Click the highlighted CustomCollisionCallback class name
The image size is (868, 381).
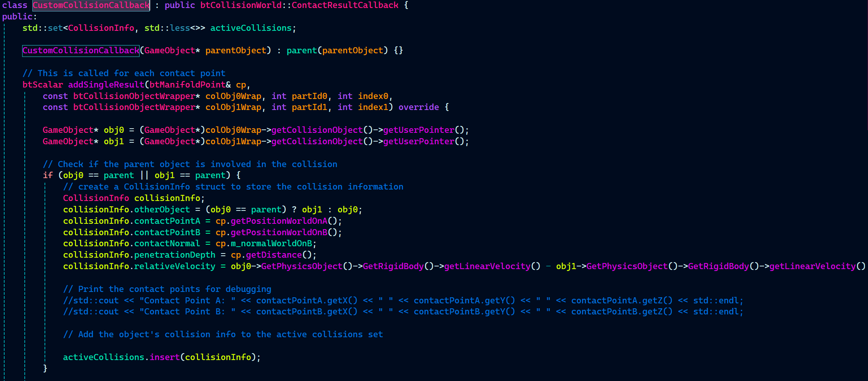(x=91, y=5)
